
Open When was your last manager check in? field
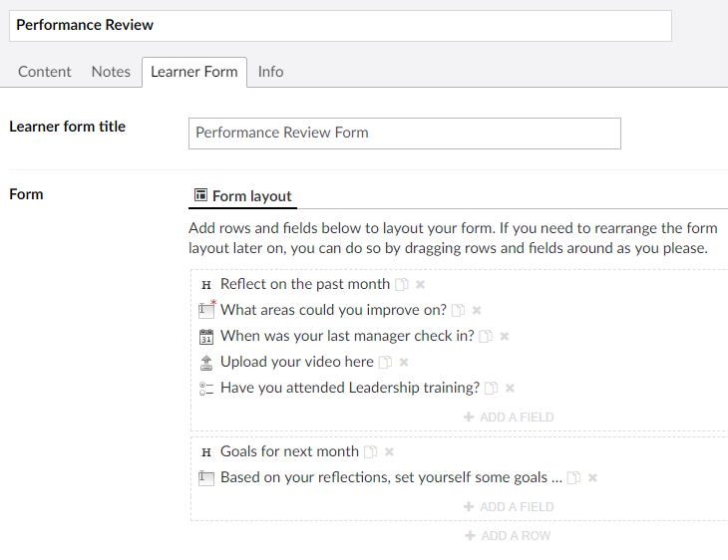(x=347, y=336)
